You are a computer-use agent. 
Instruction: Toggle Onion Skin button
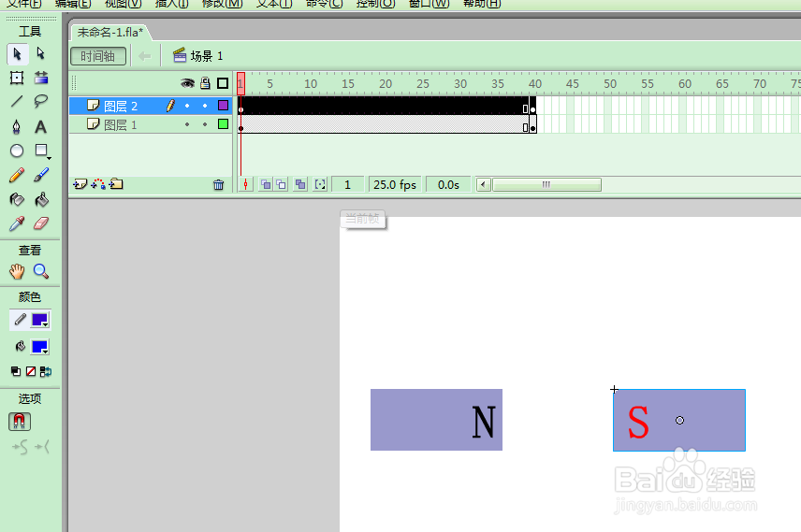[265, 184]
